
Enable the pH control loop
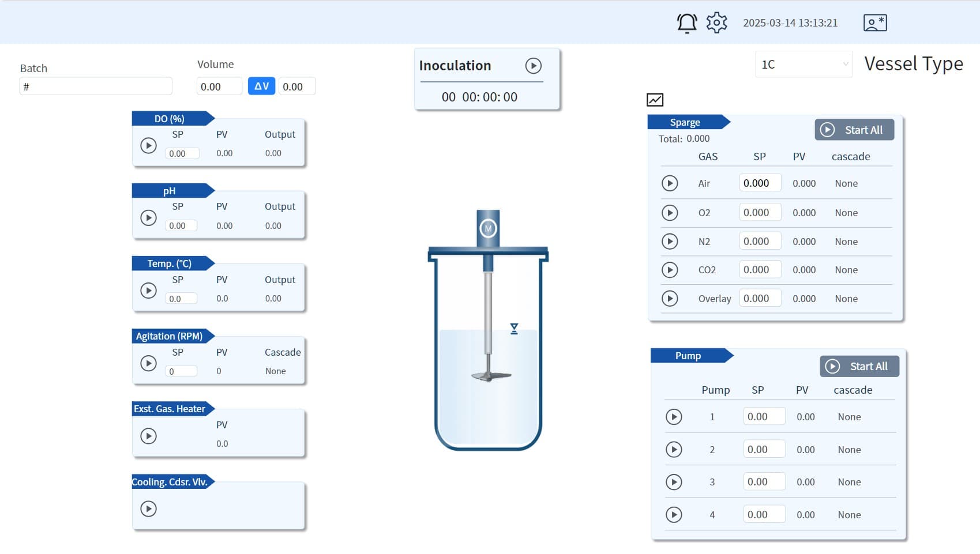(148, 218)
